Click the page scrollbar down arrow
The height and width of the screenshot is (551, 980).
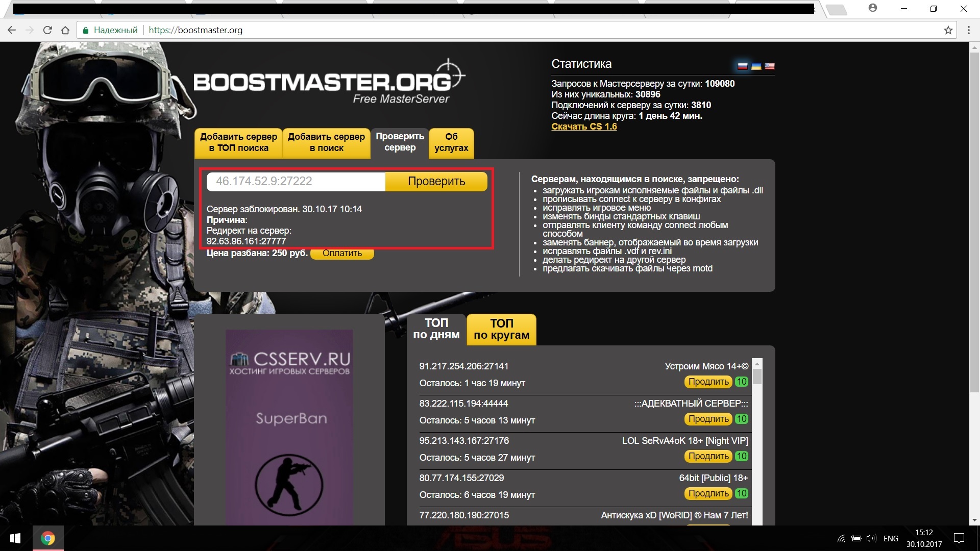[974, 520]
